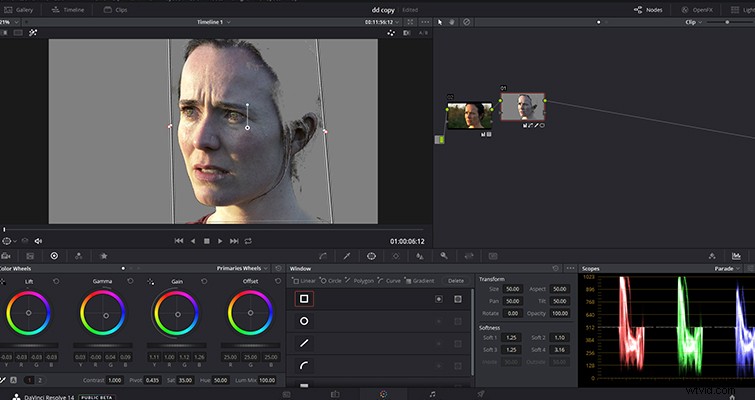Viewport: 755px width, 400px height.
Task: Open the Curves palette icon
Action: coord(323,256)
